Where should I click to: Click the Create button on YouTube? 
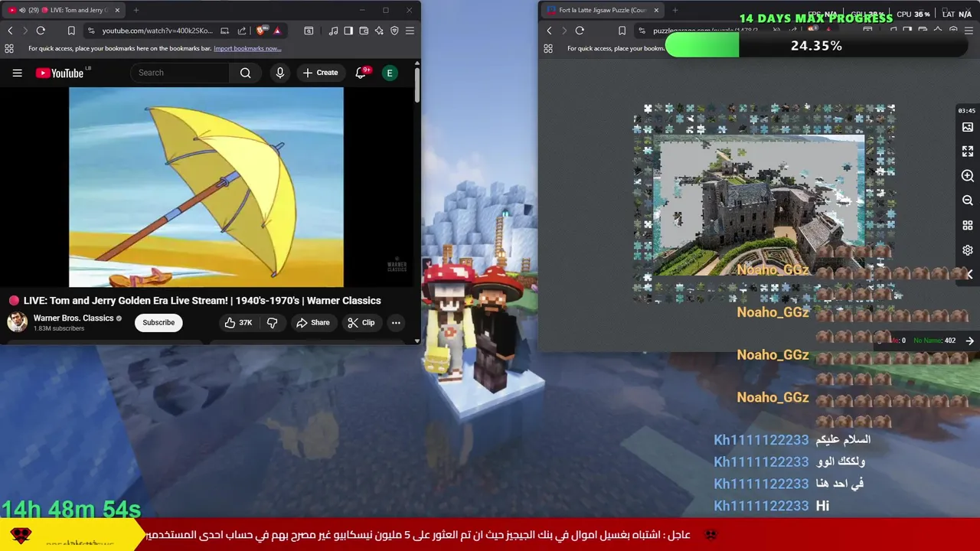[320, 73]
